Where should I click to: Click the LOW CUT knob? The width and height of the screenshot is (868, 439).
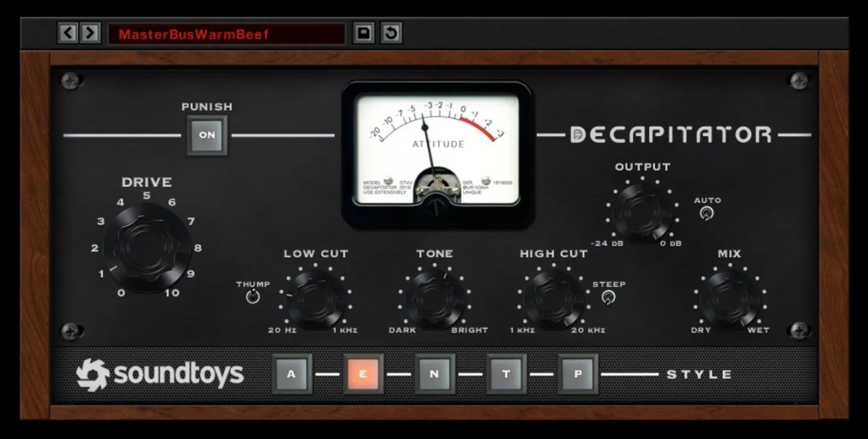pyautogui.click(x=315, y=299)
